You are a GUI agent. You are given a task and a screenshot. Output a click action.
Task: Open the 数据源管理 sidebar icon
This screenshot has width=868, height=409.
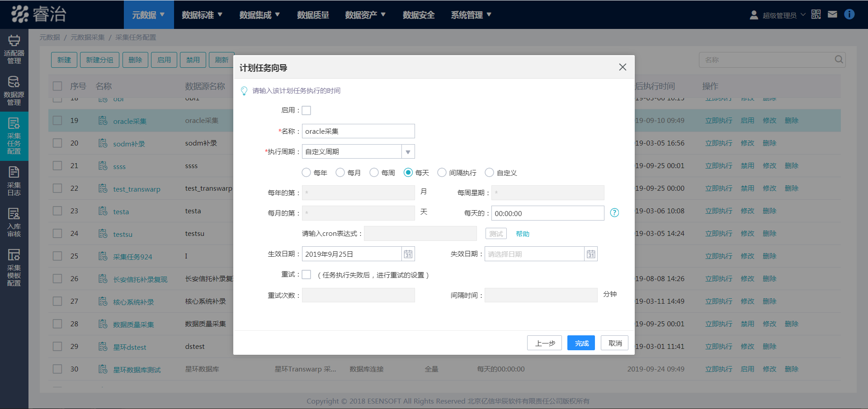(14, 90)
